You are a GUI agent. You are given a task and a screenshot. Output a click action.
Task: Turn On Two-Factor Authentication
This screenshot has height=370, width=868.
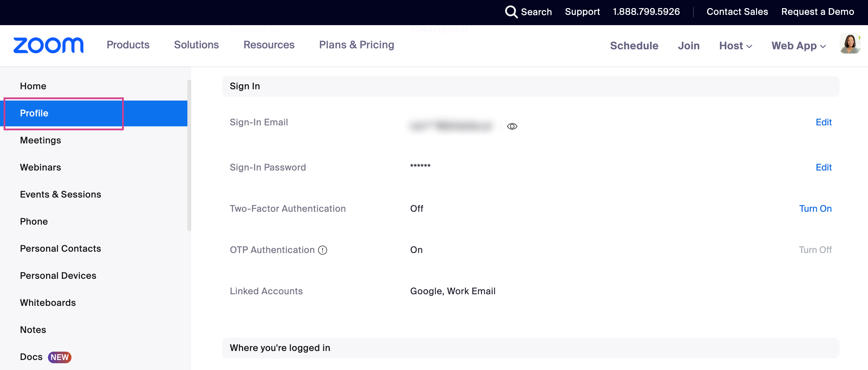pos(815,209)
